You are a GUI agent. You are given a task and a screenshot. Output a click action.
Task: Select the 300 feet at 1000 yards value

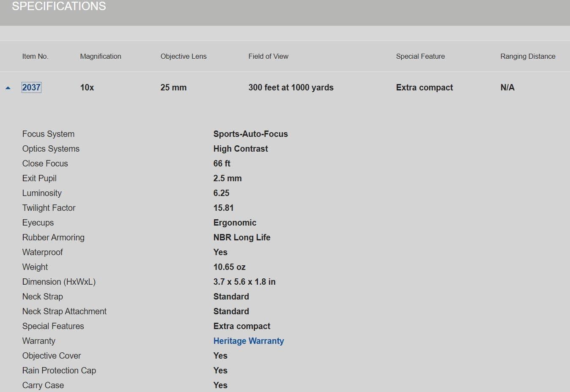click(290, 87)
